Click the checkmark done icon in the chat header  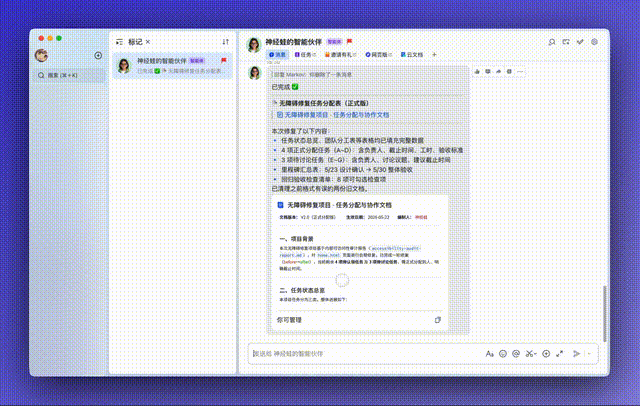pyautogui.click(x=580, y=42)
